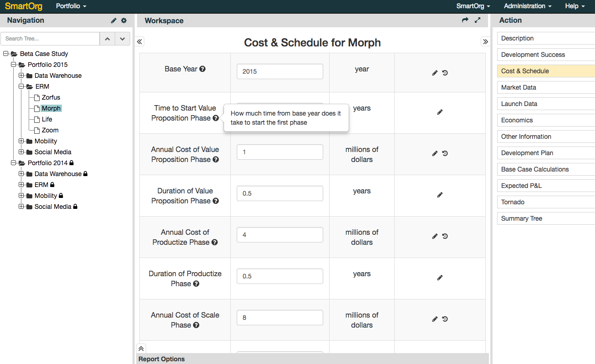This screenshot has width=595, height=364.
Task: Collapse the right Action panel with double chevron
Action: pos(485,42)
